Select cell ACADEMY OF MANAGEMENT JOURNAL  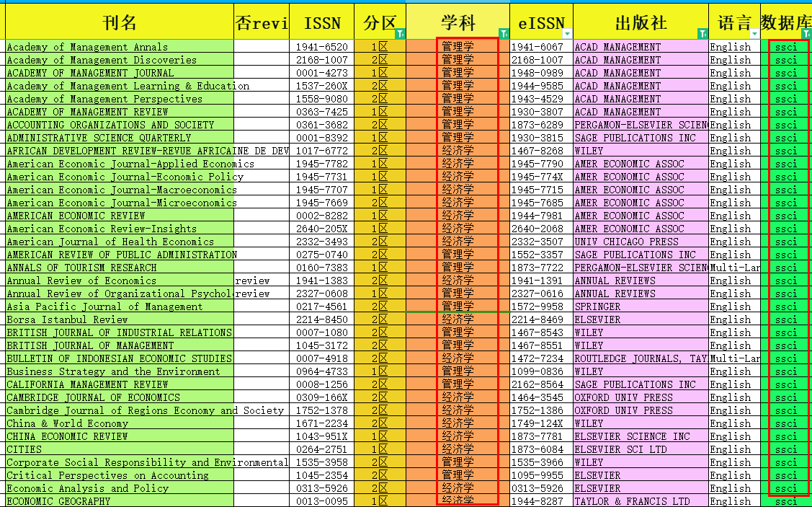(120, 73)
